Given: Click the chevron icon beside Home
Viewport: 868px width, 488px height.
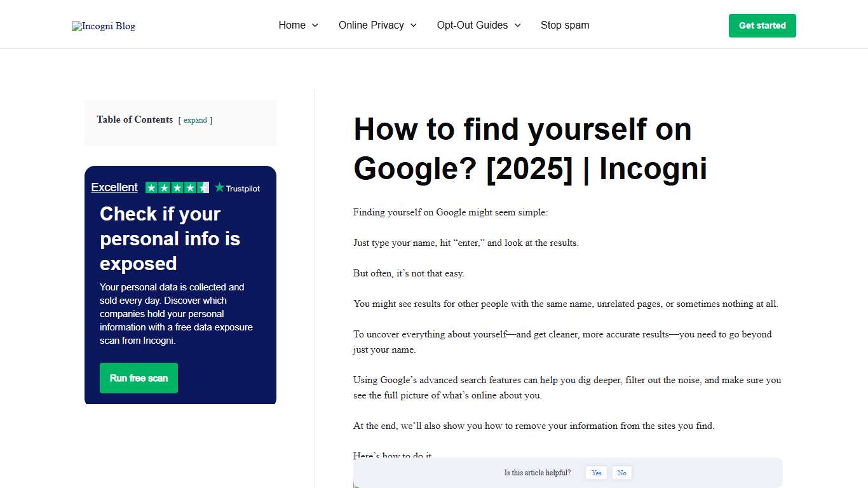Looking at the screenshot, I should pos(316,25).
